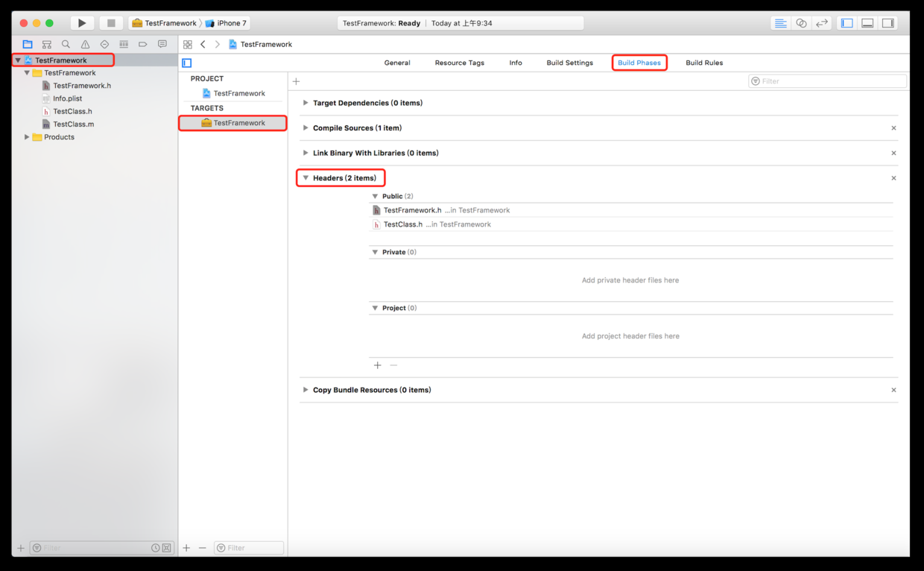Click the Run (play) button in toolbar

pyautogui.click(x=82, y=23)
